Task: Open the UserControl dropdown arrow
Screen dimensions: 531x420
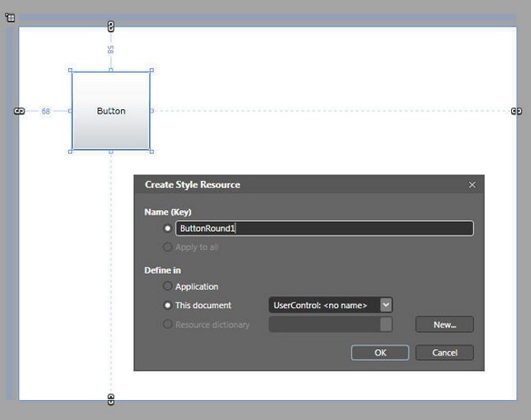Action: (x=386, y=305)
